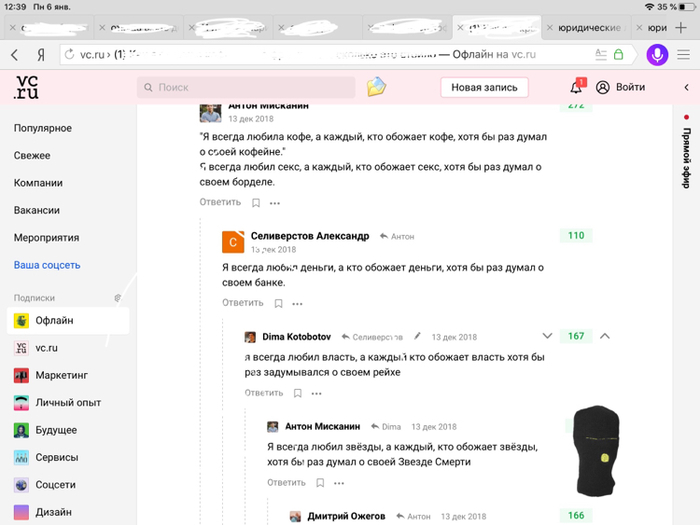Click the folder icon next to search

[x=376, y=87]
